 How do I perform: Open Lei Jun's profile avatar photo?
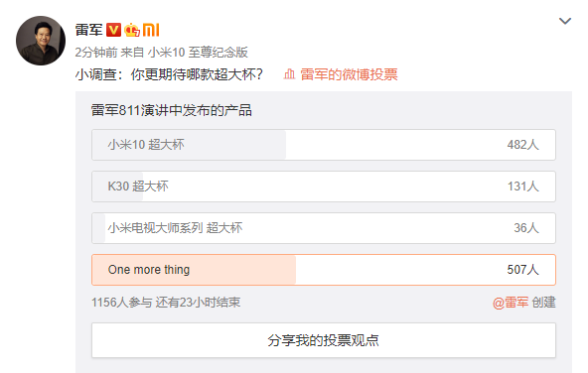coord(41,41)
